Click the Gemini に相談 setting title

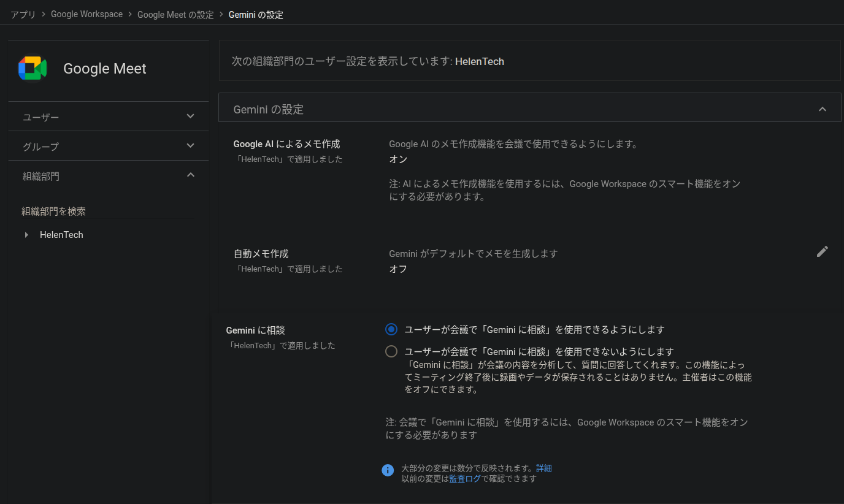(256, 330)
